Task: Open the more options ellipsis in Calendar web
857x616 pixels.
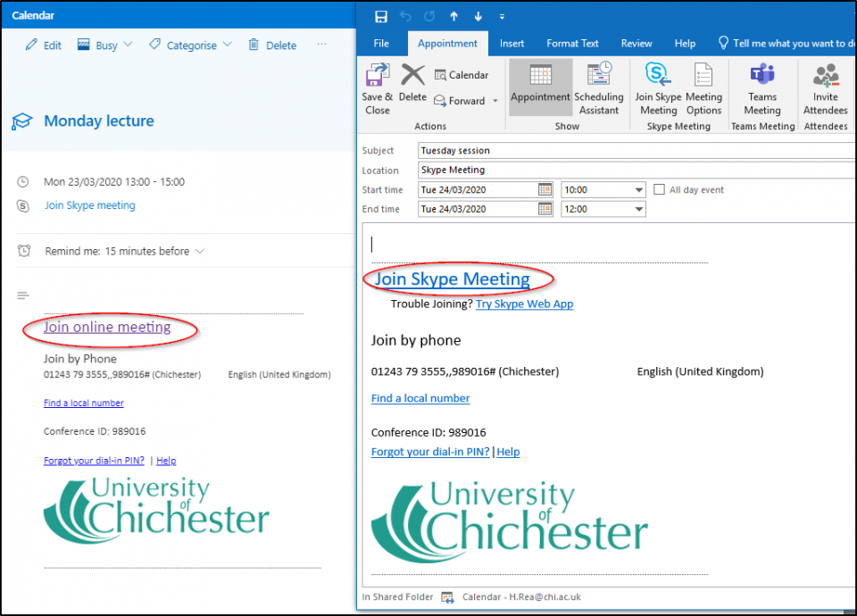Action: click(322, 44)
